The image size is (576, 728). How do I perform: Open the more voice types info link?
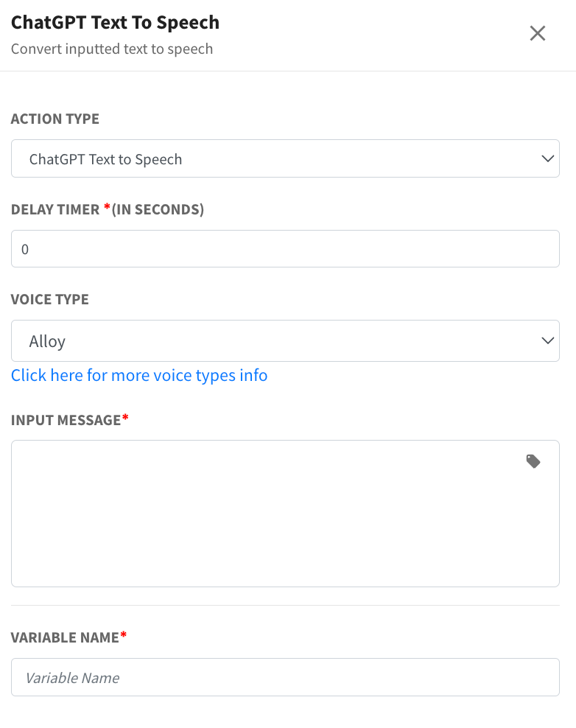(139, 375)
